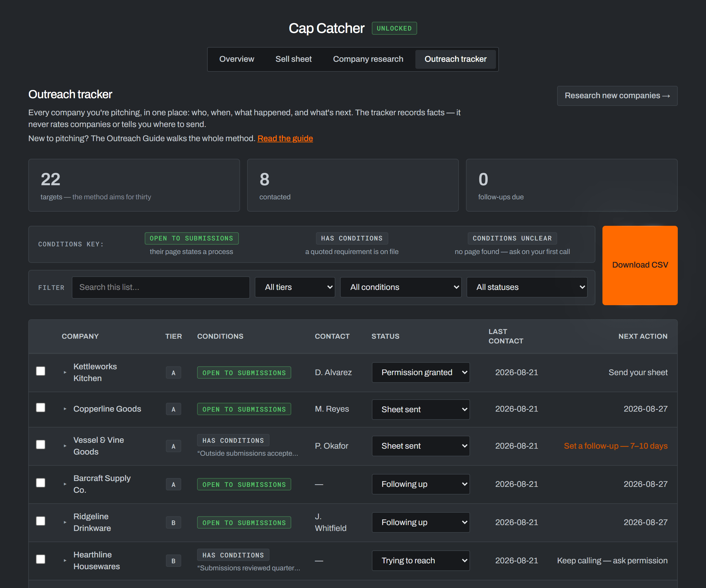The image size is (706, 588).
Task: Open Ridgeline Drinkware Following up dropdown
Action: coord(421,522)
